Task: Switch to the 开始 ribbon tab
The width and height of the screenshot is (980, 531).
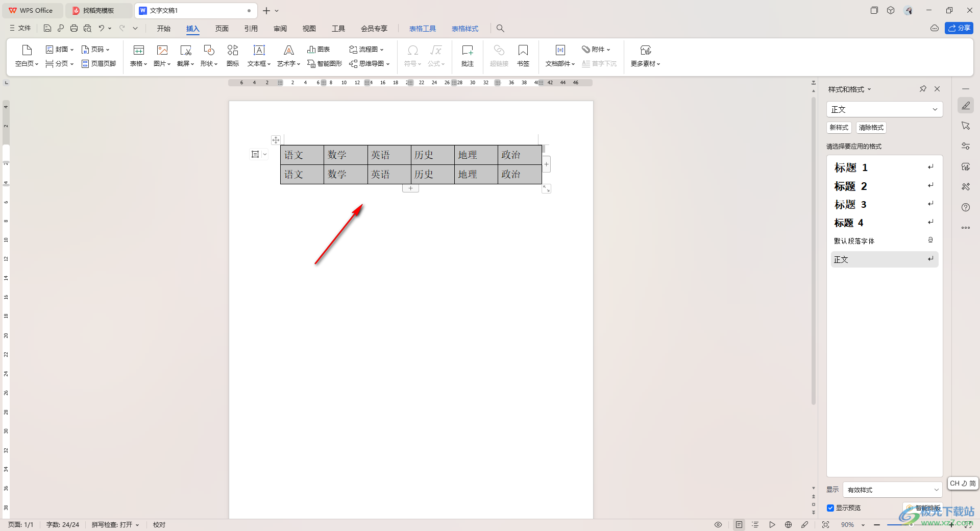Action: 164,29
